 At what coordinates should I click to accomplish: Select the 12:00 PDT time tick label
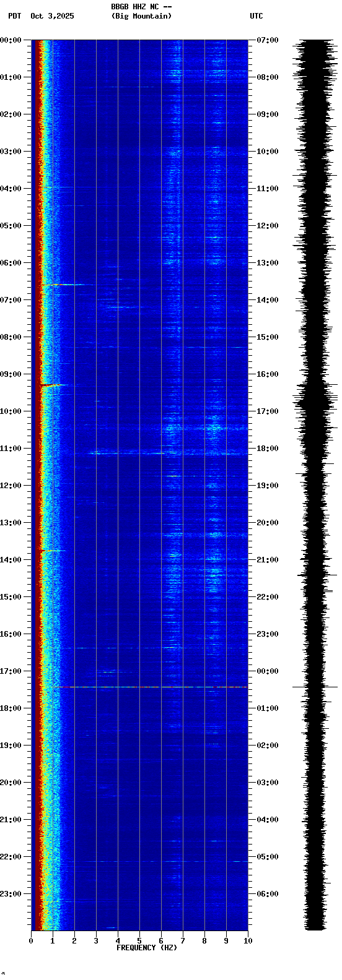tap(11, 486)
